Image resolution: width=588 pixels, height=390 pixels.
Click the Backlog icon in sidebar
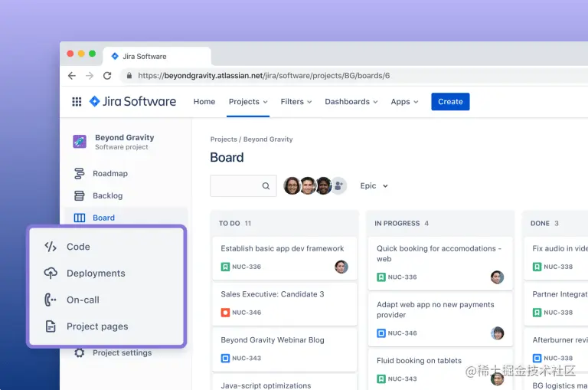(79, 195)
